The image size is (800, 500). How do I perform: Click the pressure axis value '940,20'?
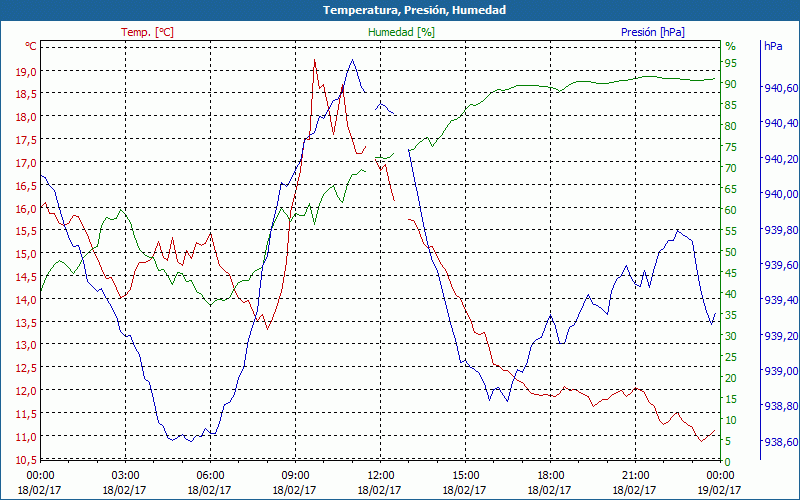coord(781,159)
